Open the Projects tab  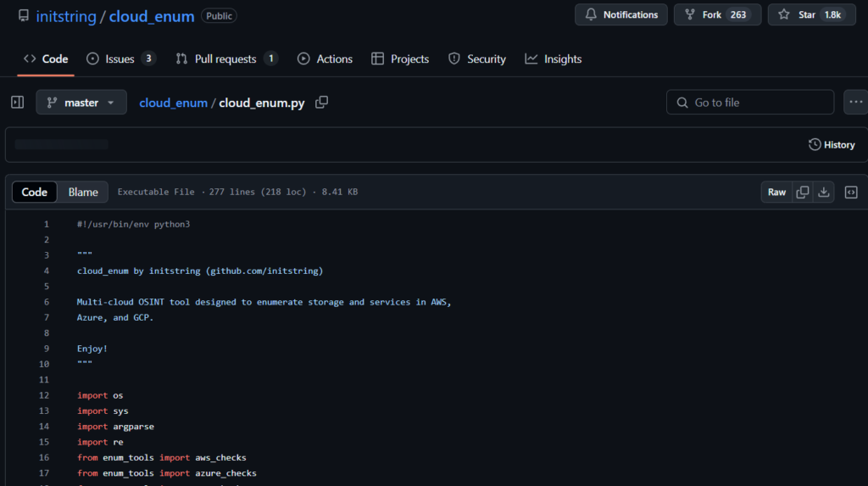[x=400, y=59]
